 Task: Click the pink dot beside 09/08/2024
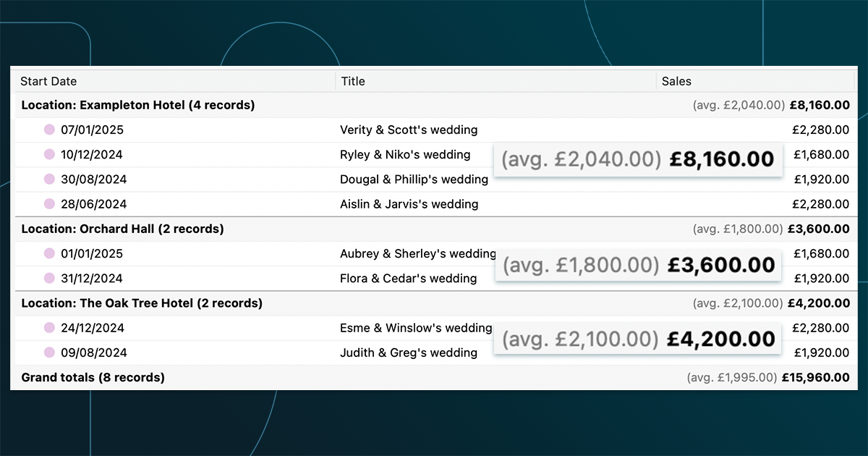(49, 352)
